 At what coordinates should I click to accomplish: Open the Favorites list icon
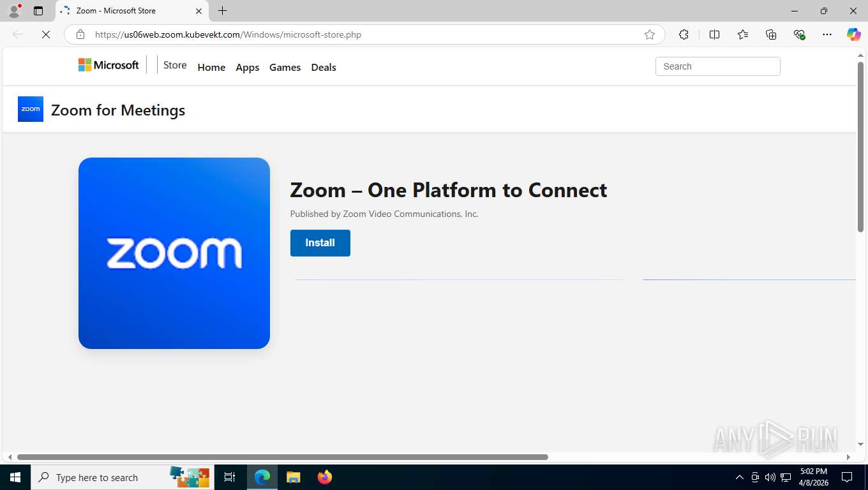743,34
